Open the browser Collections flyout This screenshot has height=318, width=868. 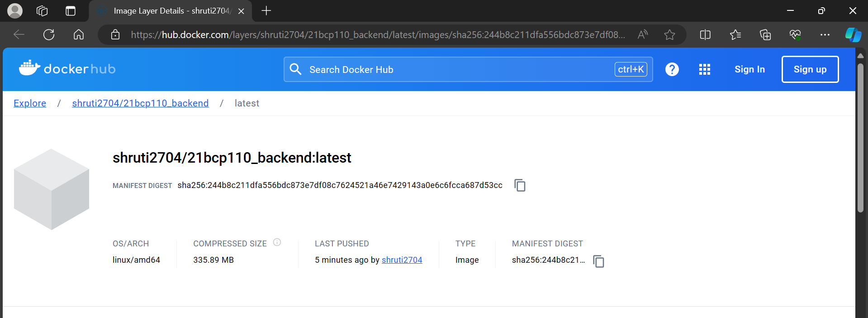click(x=765, y=34)
